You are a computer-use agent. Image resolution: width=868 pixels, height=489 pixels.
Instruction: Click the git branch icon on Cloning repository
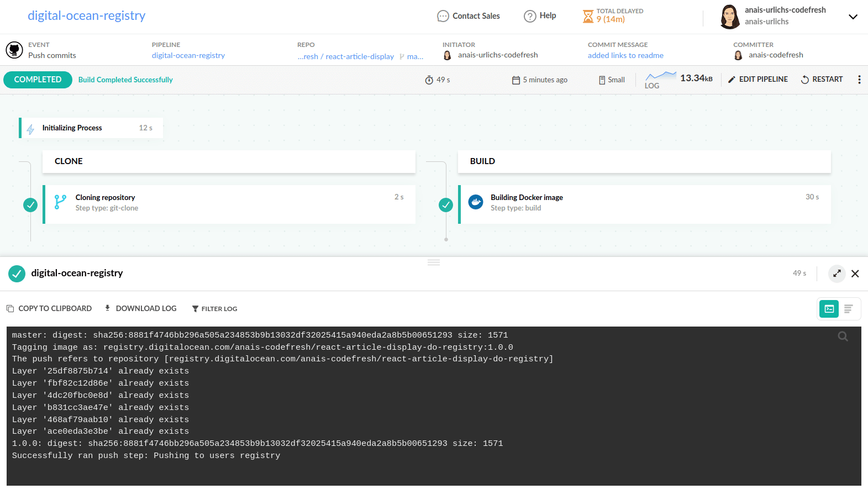(x=60, y=202)
